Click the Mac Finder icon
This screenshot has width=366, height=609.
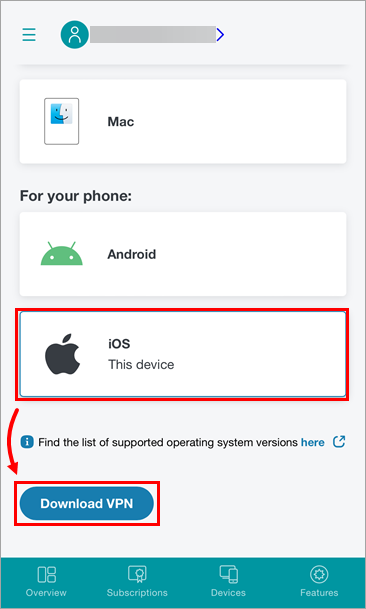pyautogui.click(x=61, y=121)
